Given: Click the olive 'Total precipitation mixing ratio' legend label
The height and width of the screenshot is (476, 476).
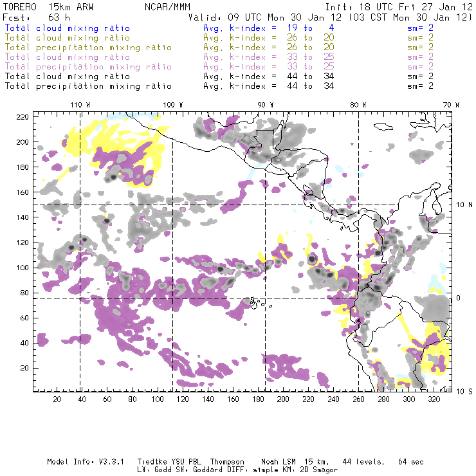Looking at the screenshot, I should click(x=88, y=48).
